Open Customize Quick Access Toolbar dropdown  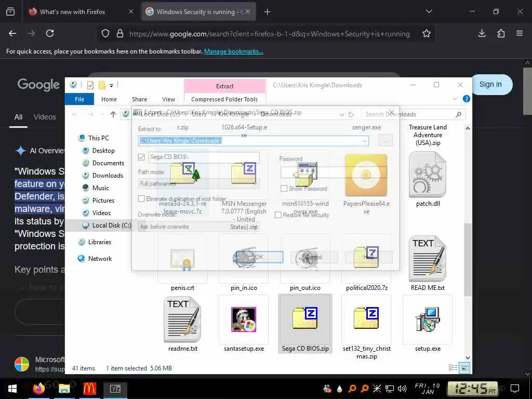tap(111, 86)
